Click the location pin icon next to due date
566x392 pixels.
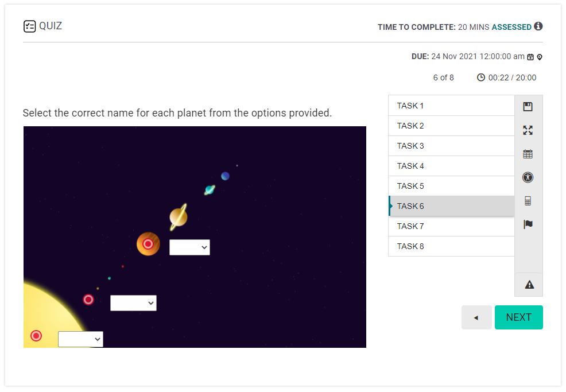point(540,57)
